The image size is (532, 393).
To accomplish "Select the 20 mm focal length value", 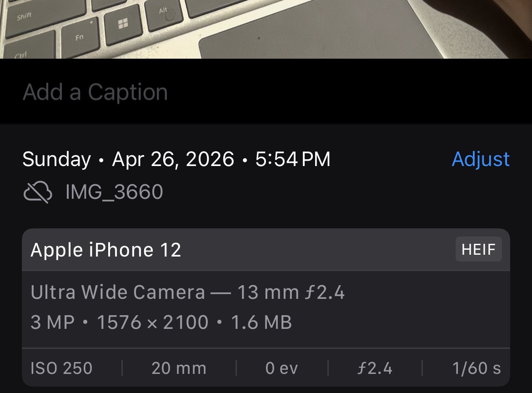I will click(x=179, y=368).
